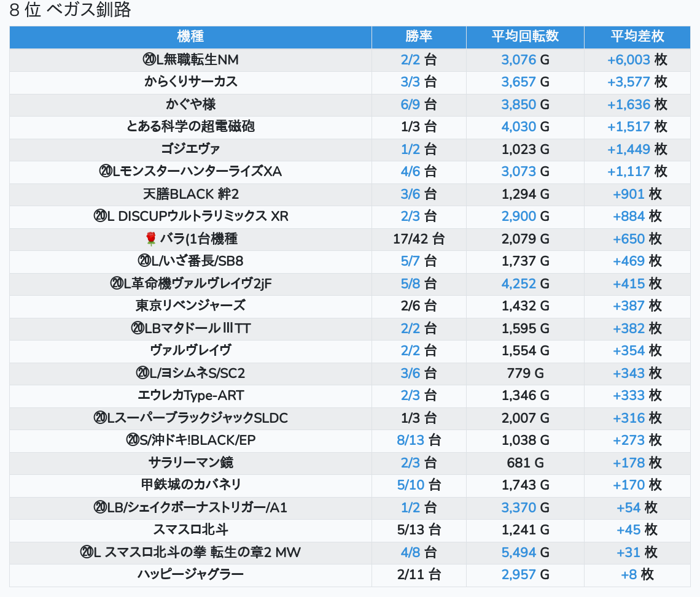The width and height of the screenshot is (700, 597).
Task: Click the ⑳ icon before LBマタドールⅢTT
Action: pos(138,329)
